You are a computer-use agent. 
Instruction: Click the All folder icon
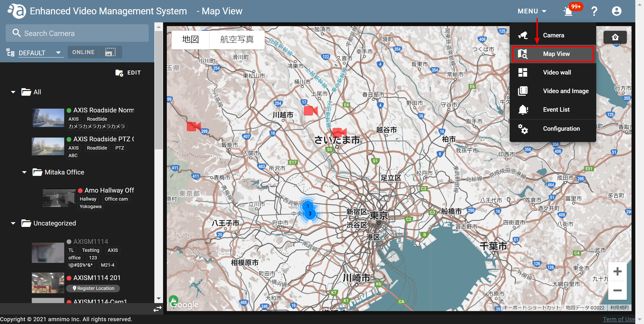point(26,92)
